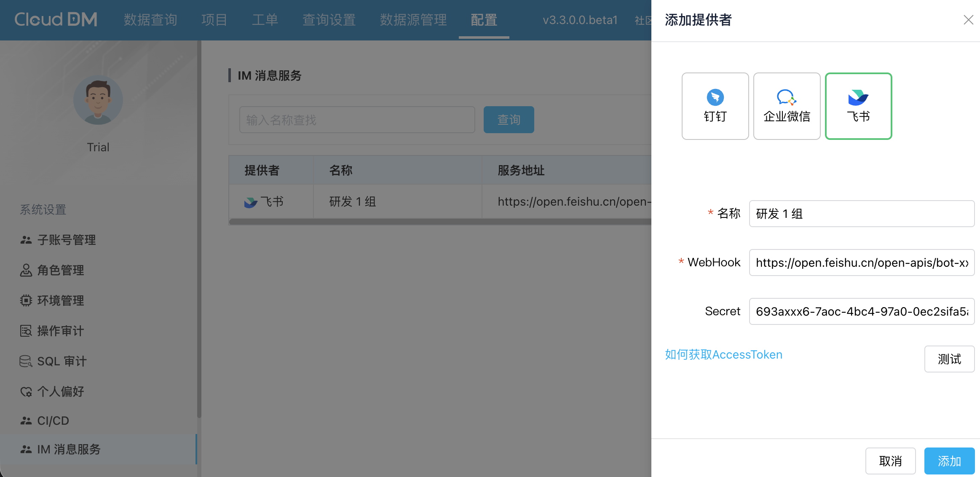Close the 添加提供者 drawer

968,20
